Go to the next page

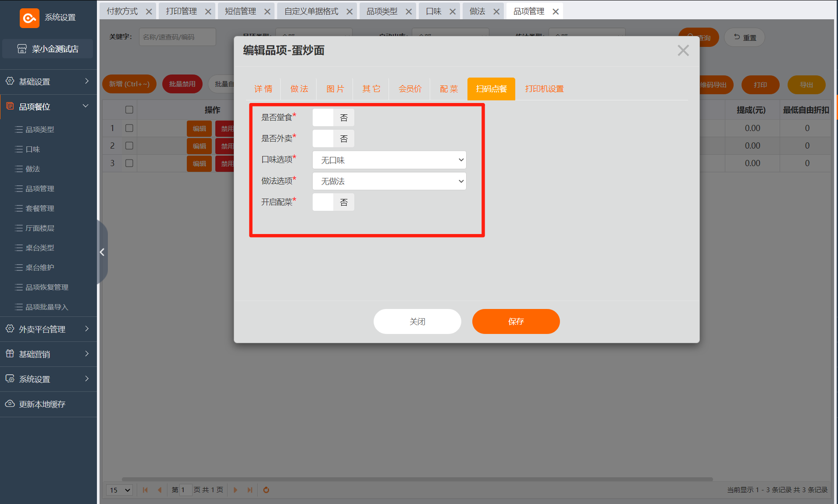[x=235, y=490]
